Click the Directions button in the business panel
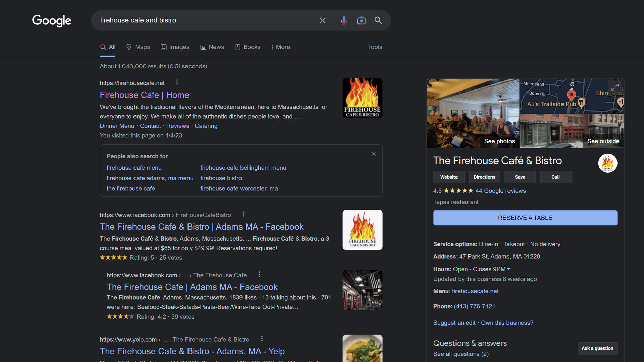644x362 pixels. coord(484,177)
